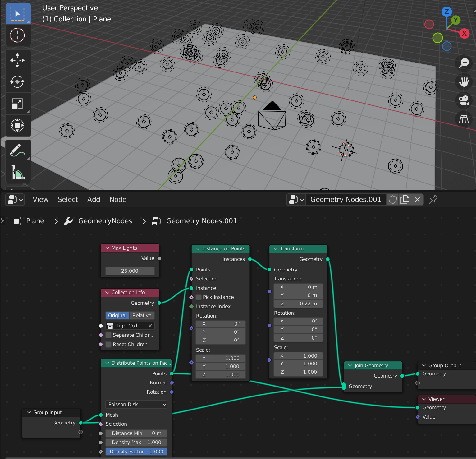Toggle the pin node tree icon

pos(433,200)
